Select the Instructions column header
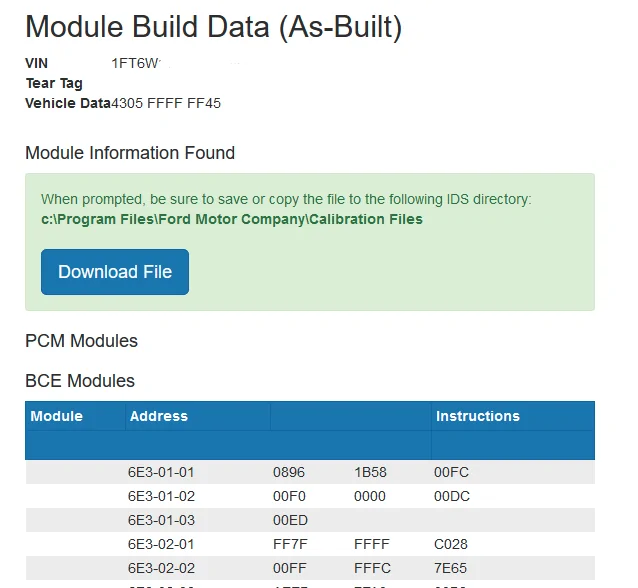 click(x=478, y=416)
